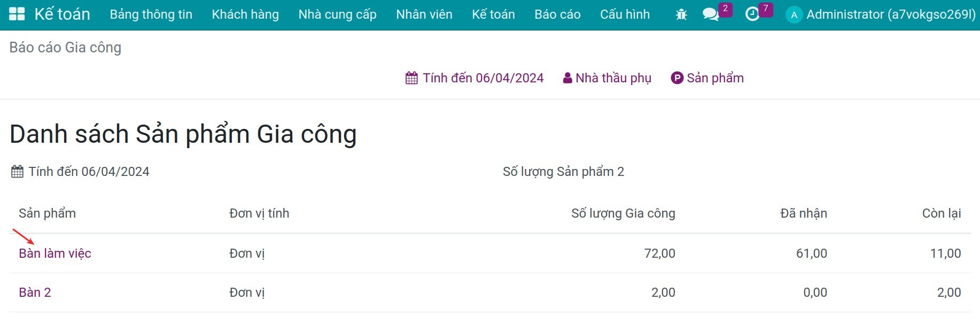
Task: Open the Bảng thông tin menu
Action: point(151,14)
